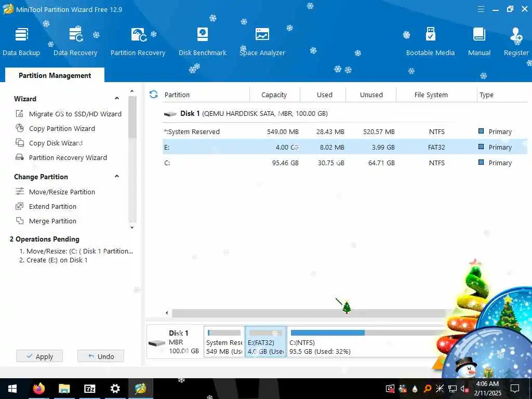Open the Migrate OS to SSD/HD Wizard link

point(75,114)
